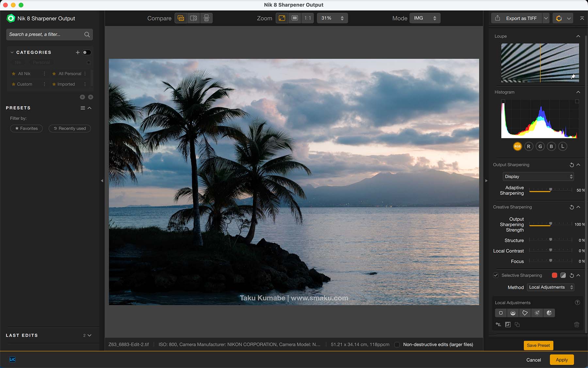Select the Control Point tool in Local Adjustments

coord(500,313)
